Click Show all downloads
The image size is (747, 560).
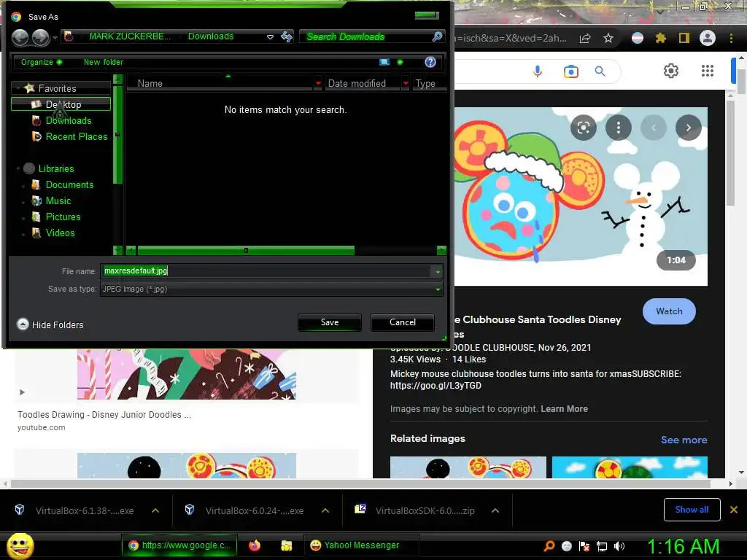click(x=692, y=510)
